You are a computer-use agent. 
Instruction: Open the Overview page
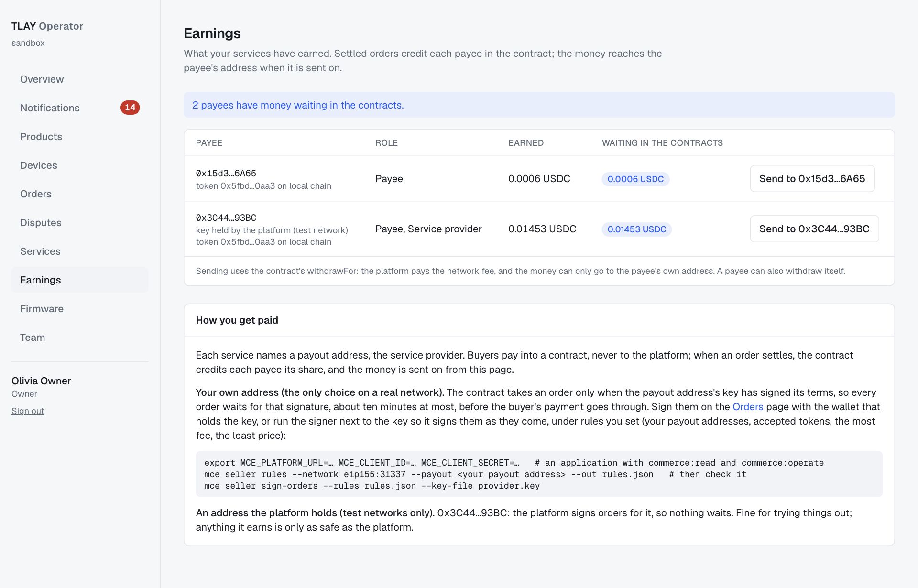(x=80, y=79)
